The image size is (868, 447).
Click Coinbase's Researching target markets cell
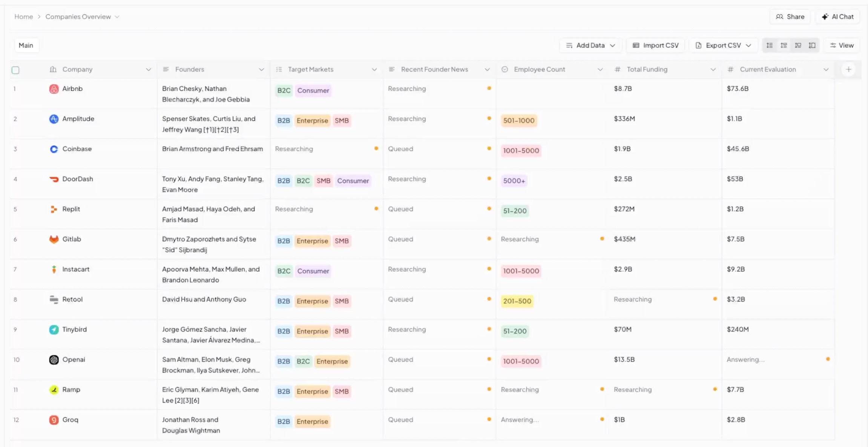coord(327,154)
